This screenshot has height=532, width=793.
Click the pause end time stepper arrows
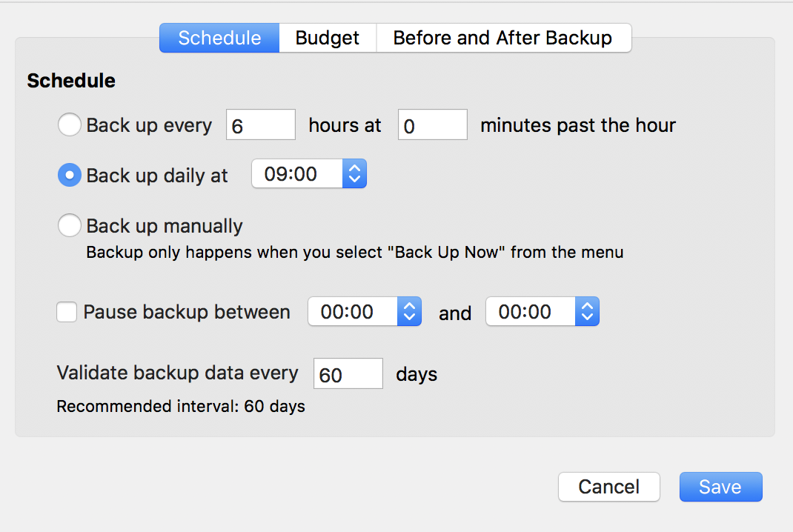[x=587, y=312]
